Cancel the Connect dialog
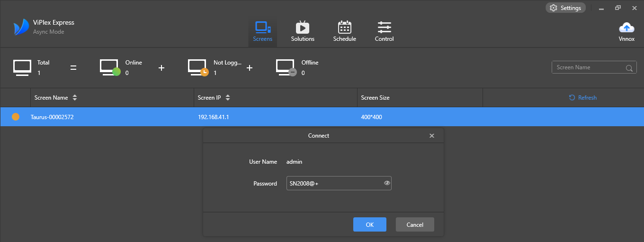This screenshot has height=242, width=644. click(x=415, y=224)
